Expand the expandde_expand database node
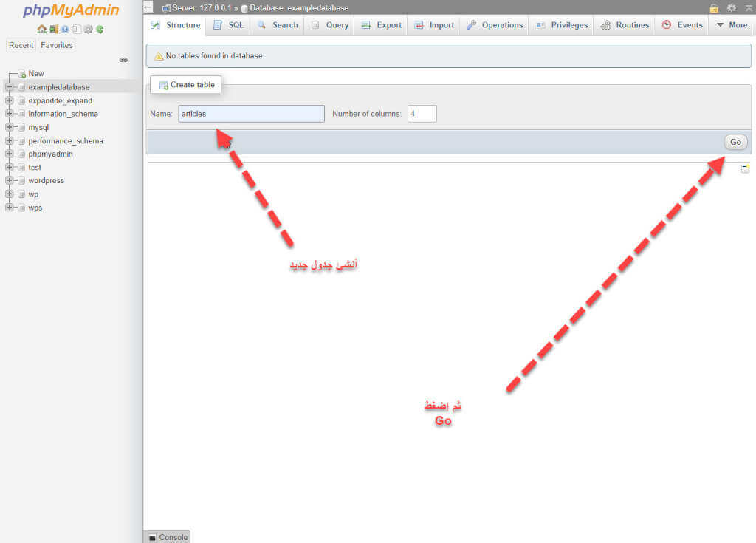 pos(9,100)
